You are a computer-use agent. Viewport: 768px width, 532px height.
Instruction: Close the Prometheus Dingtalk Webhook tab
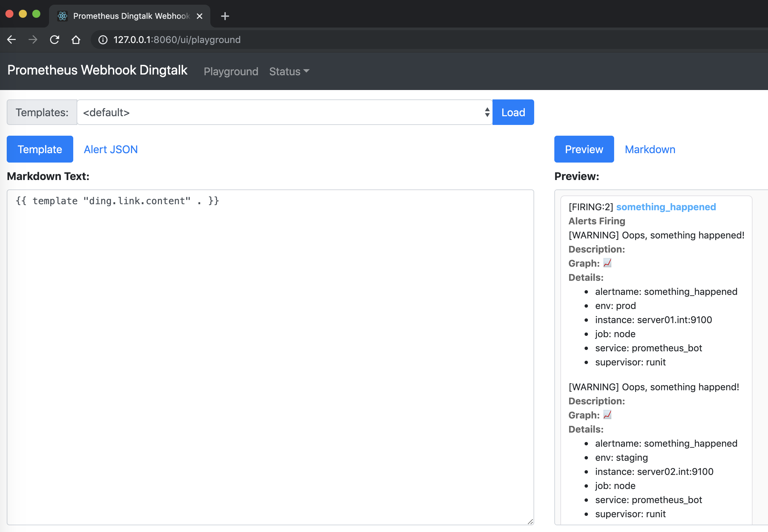(200, 16)
